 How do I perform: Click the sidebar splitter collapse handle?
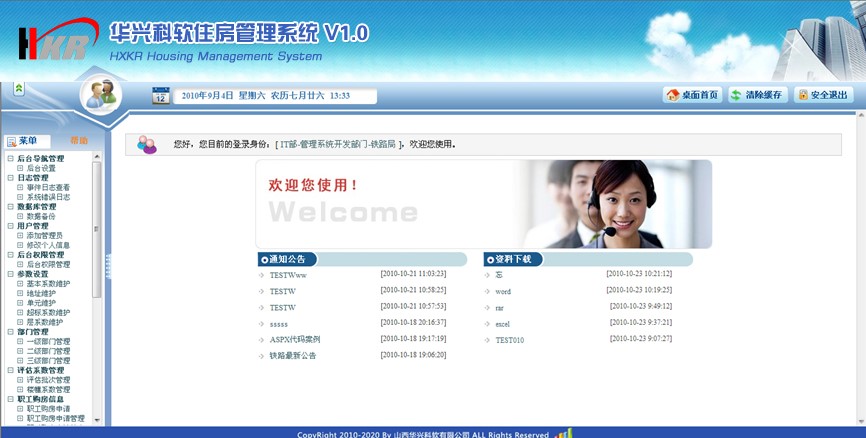coord(107,265)
